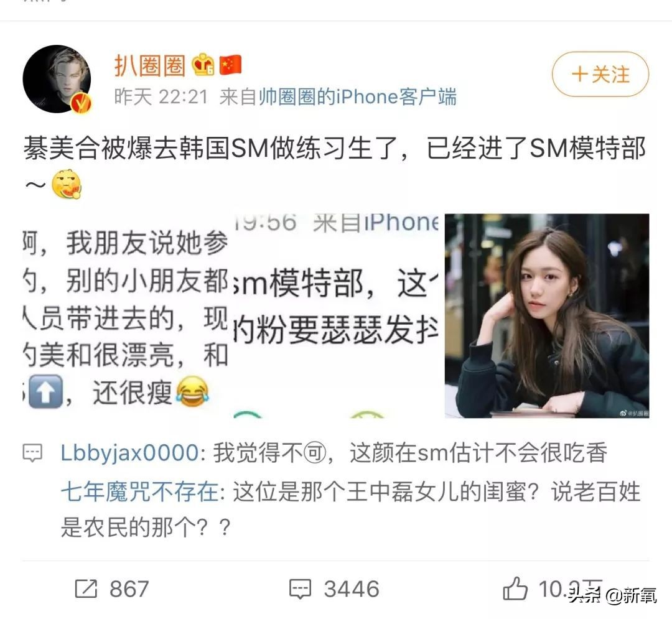Screen dimensions: 672x619
Task: Open the woman's portrait photo thumbnail
Action: click(547, 315)
